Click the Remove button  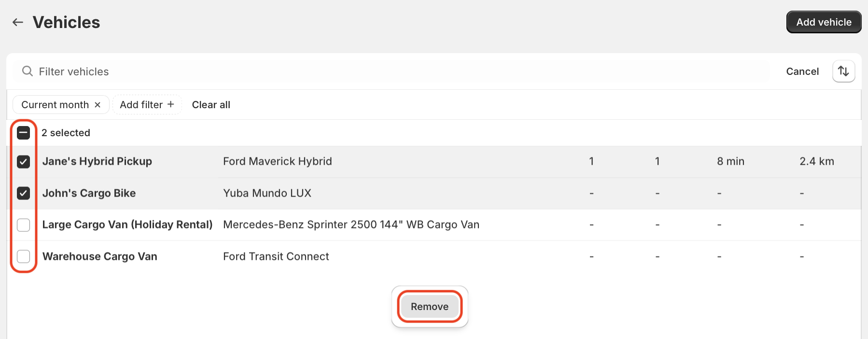[430, 307]
